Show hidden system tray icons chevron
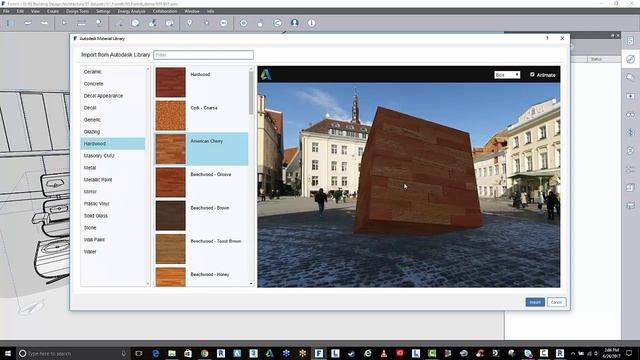Image resolution: width=640 pixels, height=360 pixels. [573, 353]
